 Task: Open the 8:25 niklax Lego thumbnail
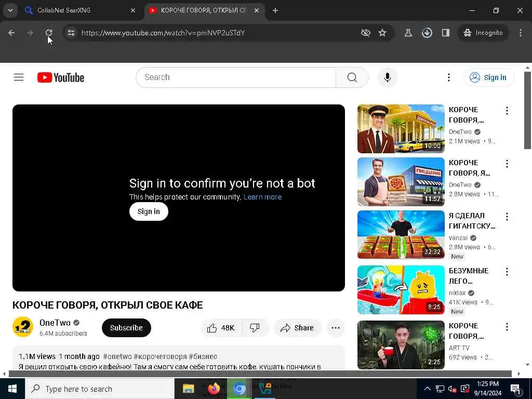point(401,290)
